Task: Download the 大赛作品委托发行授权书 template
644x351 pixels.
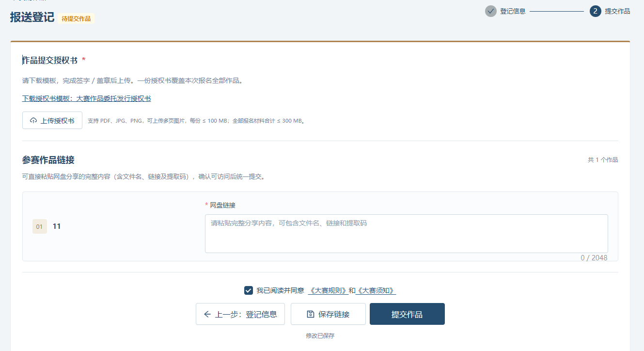Action: (x=87, y=98)
